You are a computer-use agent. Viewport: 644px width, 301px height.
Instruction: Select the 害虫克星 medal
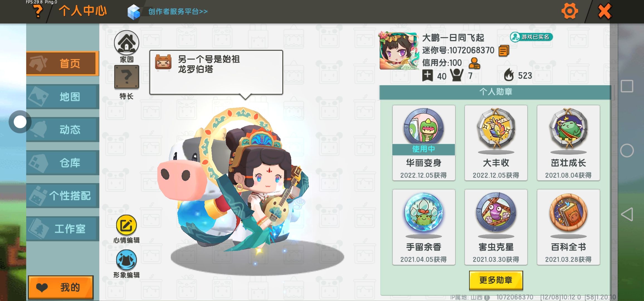coord(496,227)
